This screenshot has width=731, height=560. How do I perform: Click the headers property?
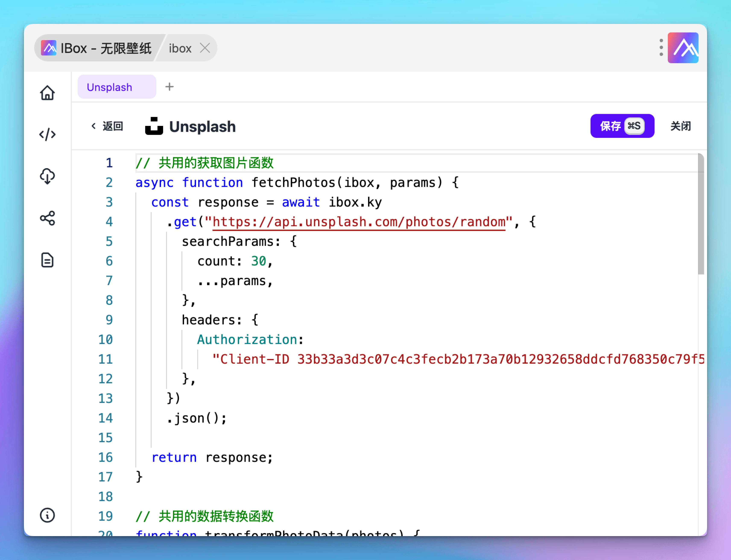208,320
